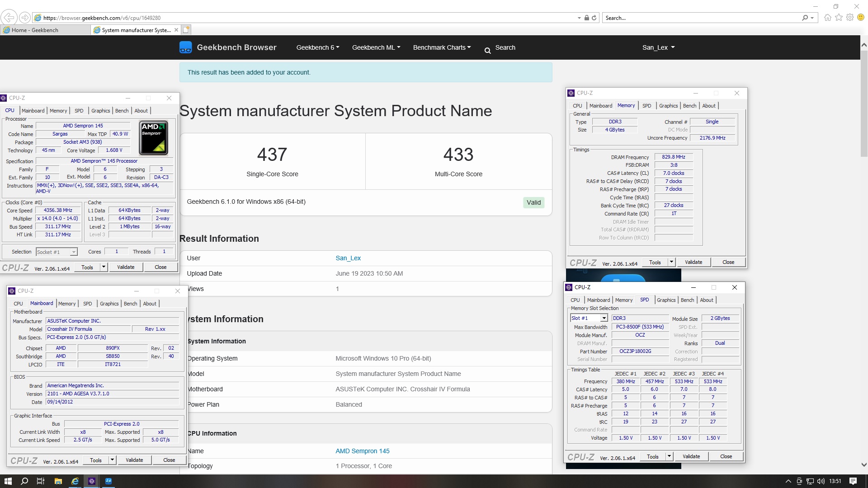This screenshot has height=488, width=868.
Task: Select SPD tab in Memory window
Action: [646, 106]
